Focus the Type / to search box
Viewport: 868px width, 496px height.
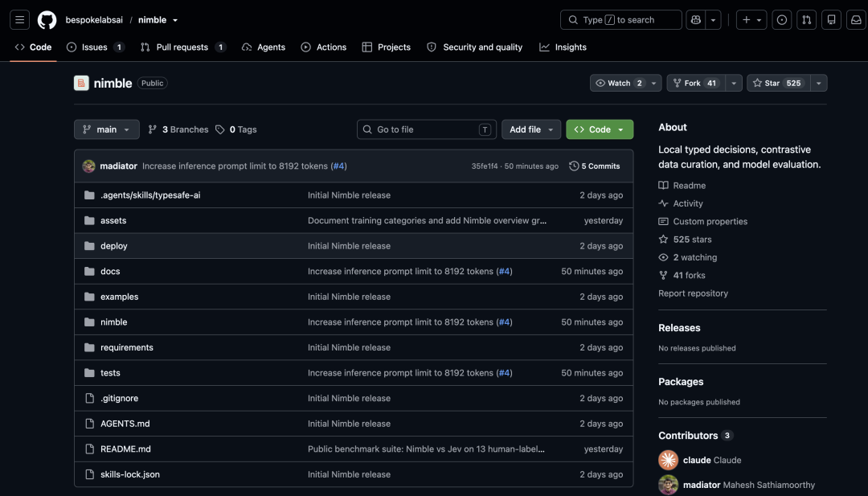(x=620, y=20)
